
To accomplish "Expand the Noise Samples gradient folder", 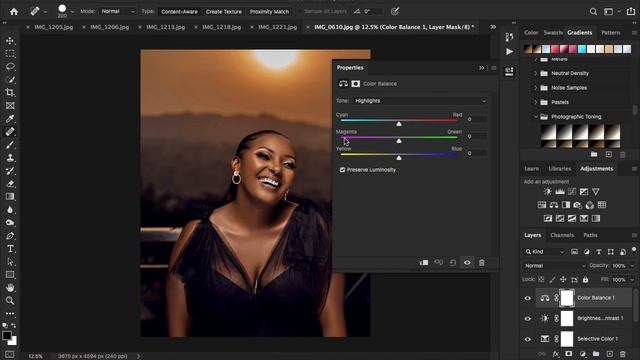I will (x=536, y=88).
